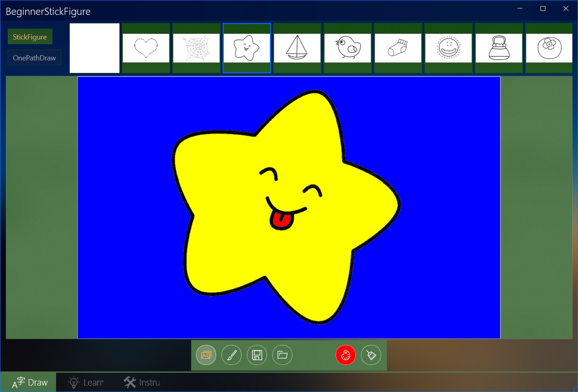Choose the sailboat template
This screenshot has width=578, height=392.
click(x=297, y=48)
